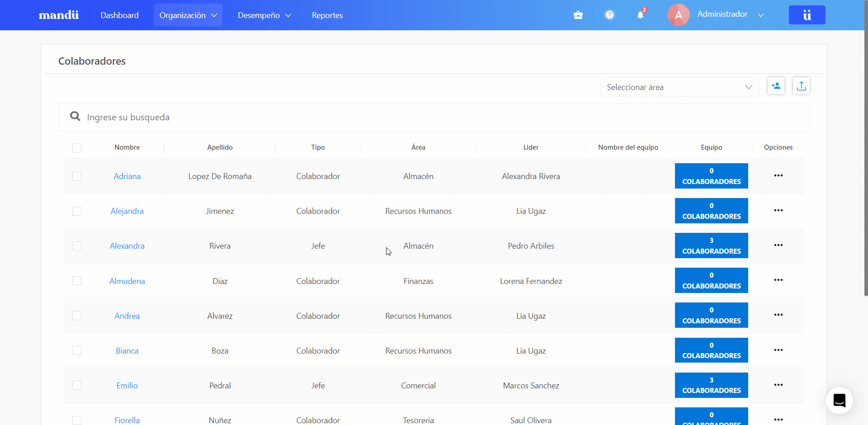
Task: Check the box for Andrea
Action: (77, 316)
